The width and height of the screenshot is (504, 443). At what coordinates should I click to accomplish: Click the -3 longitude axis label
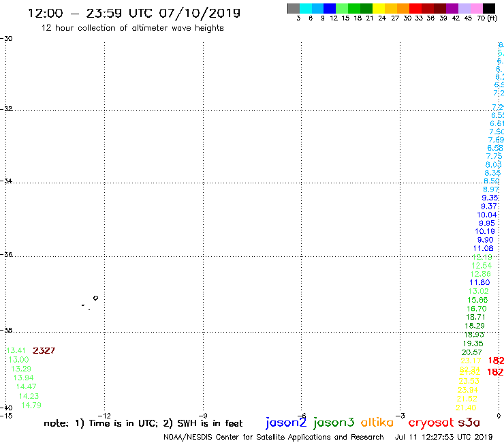(x=400, y=416)
